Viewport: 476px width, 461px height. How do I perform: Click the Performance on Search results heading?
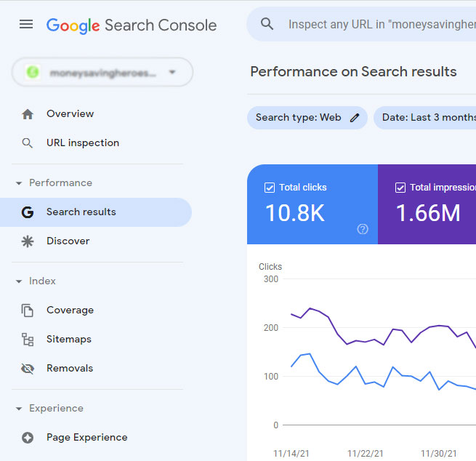pos(353,72)
